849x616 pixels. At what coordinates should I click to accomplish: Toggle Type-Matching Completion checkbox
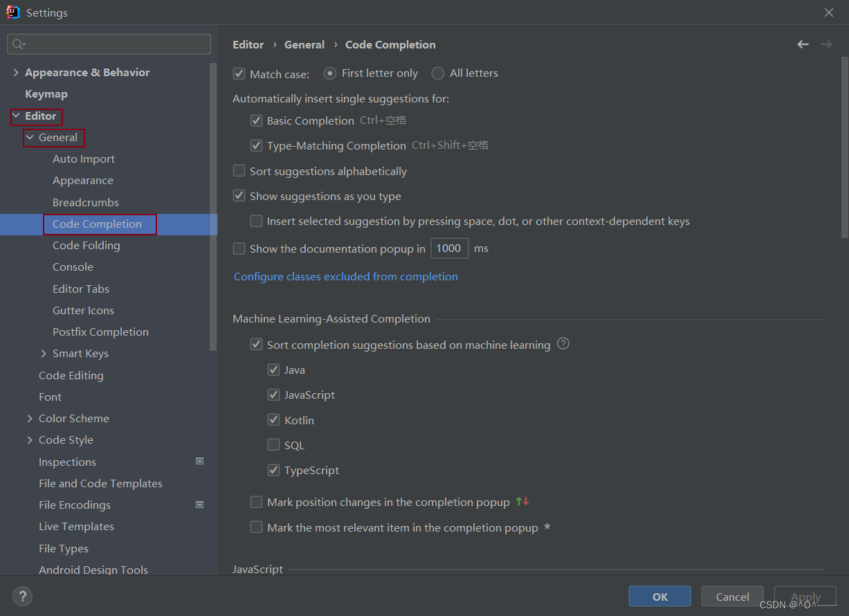(257, 145)
